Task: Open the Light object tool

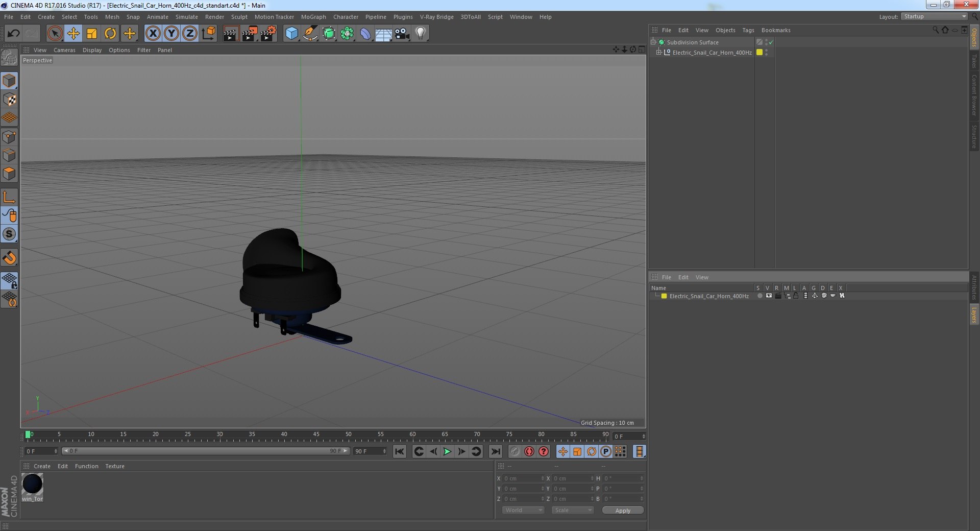Action: (x=420, y=34)
